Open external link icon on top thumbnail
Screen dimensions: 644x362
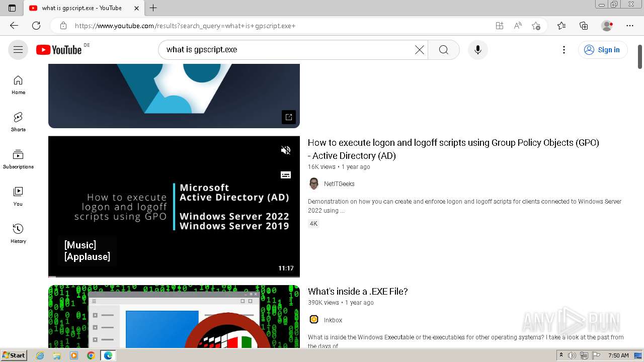coord(289,117)
